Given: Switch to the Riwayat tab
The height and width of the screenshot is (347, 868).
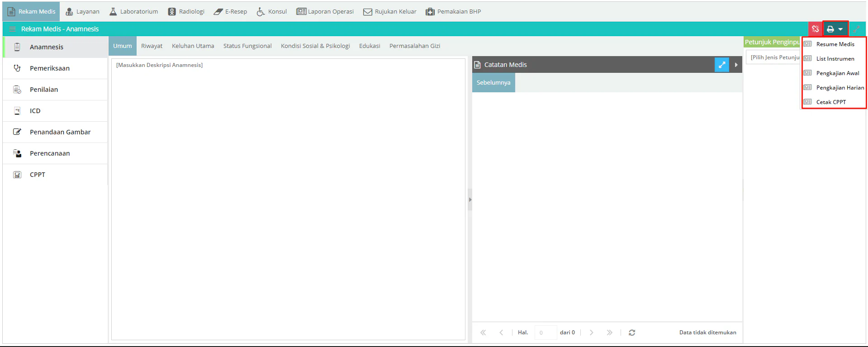Looking at the screenshot, I should 152,46.
